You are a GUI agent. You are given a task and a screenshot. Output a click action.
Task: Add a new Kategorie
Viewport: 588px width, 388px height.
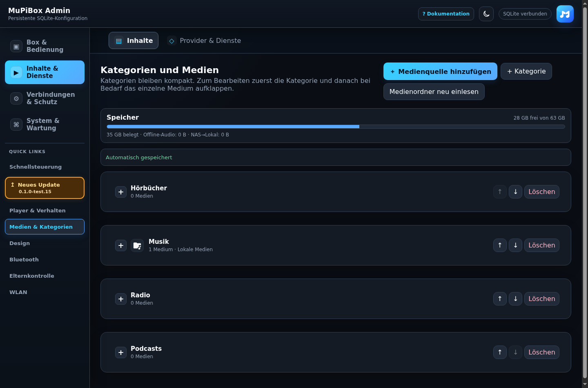click(x=526, y=71)
